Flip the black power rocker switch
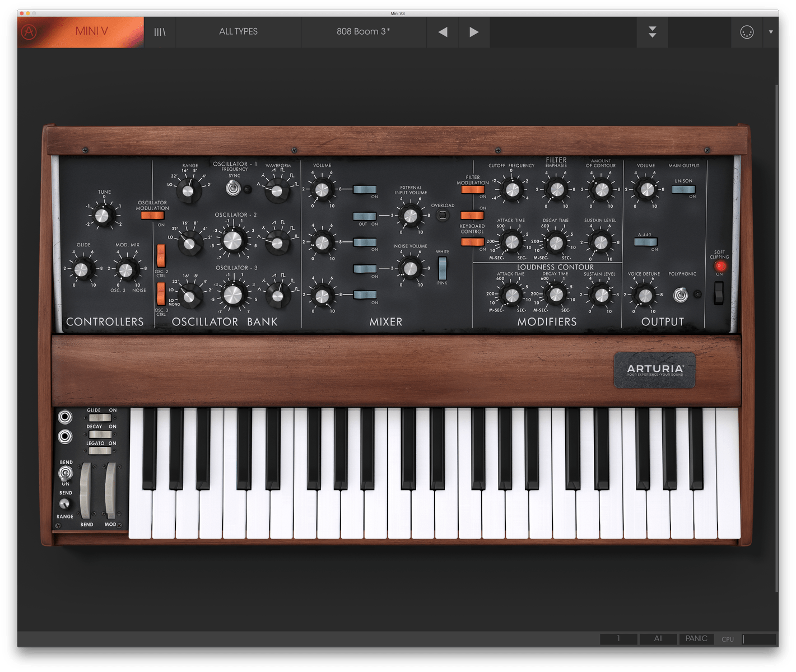The height and width of the screenshot is (672, 796). coord(719,292)
